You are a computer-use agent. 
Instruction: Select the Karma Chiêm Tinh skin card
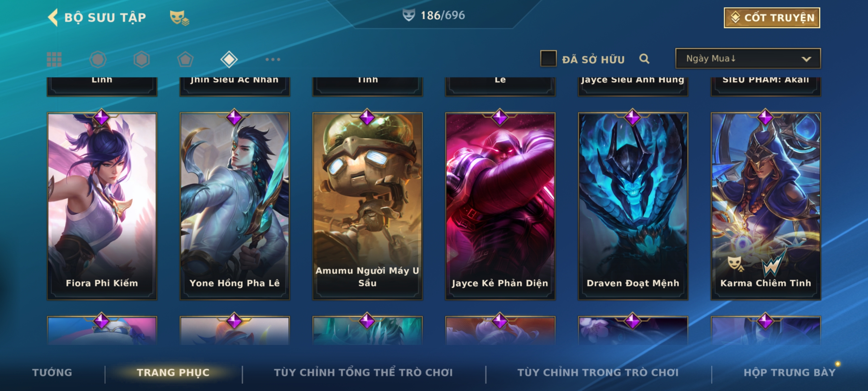(x=766, y=206)
